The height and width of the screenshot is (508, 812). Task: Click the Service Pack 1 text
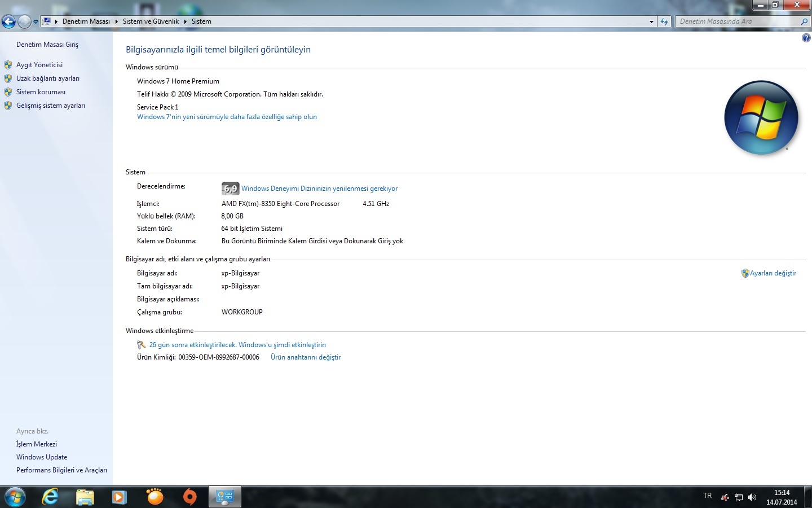tap(158, 107)
